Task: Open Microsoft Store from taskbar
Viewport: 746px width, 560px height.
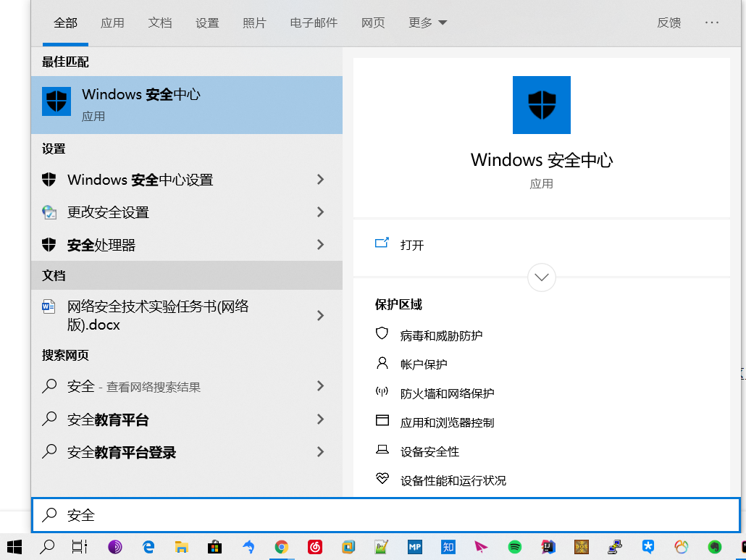Action: pyautogui.click(x=214, y=547)
